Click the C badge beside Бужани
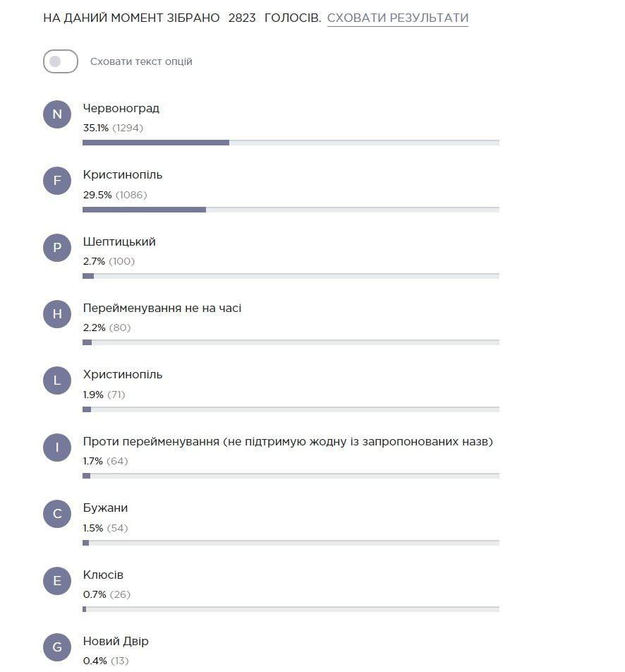 (x=57, y=514)
